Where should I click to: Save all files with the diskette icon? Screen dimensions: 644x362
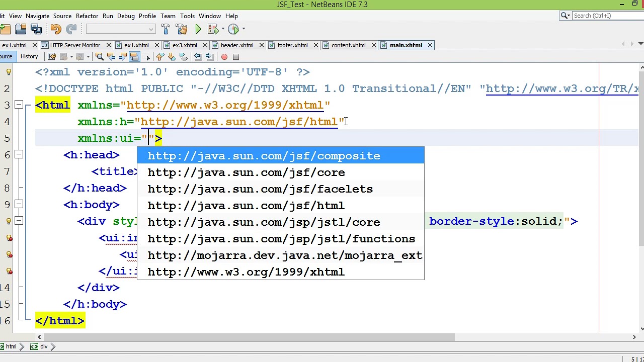pyautogui.click(x=36, y=29)
